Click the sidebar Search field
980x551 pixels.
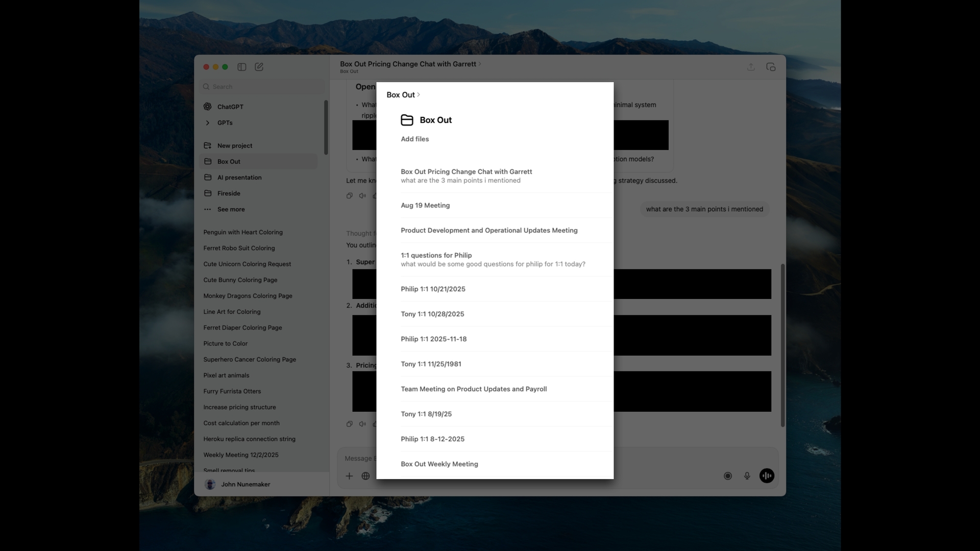[x=262, y=87]
